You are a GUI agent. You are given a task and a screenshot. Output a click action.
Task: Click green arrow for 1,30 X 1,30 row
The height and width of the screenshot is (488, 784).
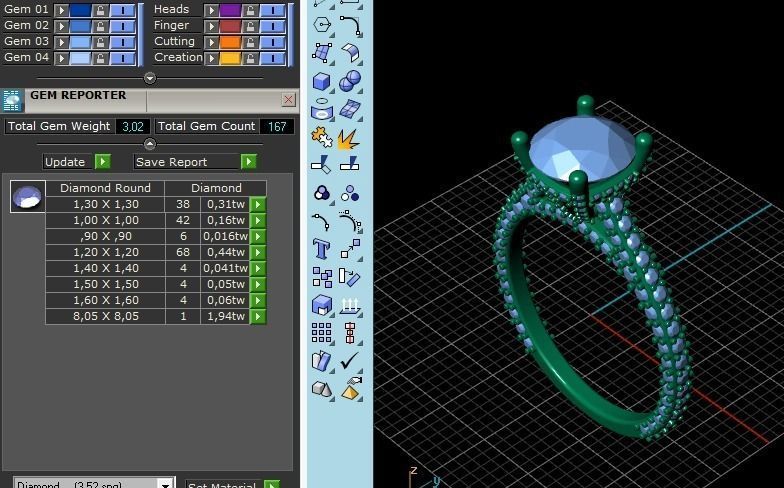(258, 204)
